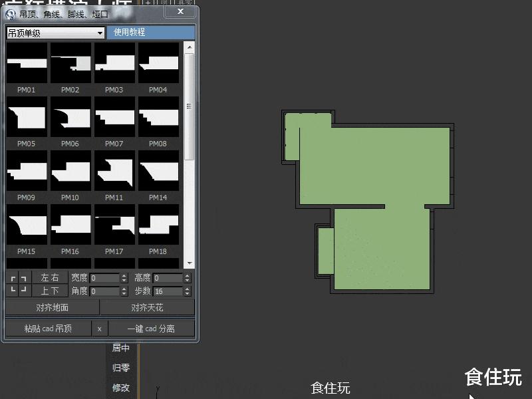Select the PM15 ceiling profile icon
The height and width of the screenshot is (399, 532).
point(27,225)
